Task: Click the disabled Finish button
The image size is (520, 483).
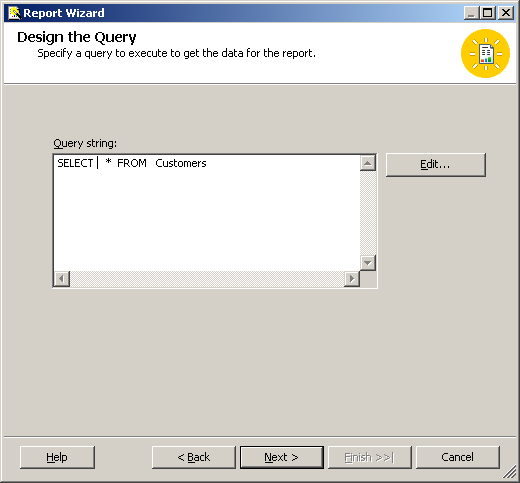Action: click(370, 457)
